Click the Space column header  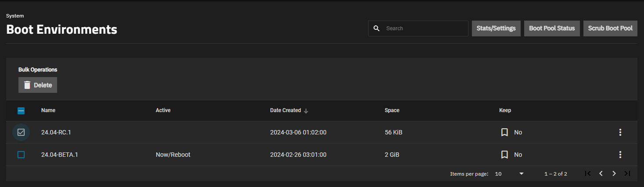392,110
